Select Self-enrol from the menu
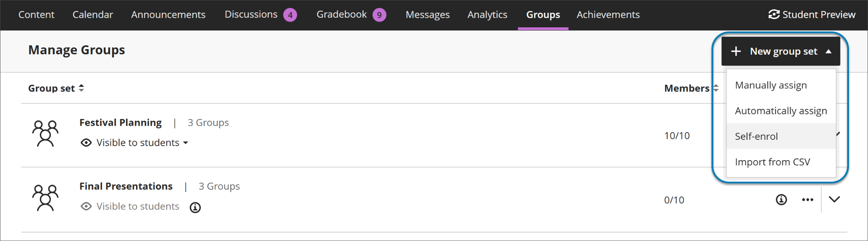Image resolution: width=868 pixels, height=241 pixels. [x=756, y=136]
